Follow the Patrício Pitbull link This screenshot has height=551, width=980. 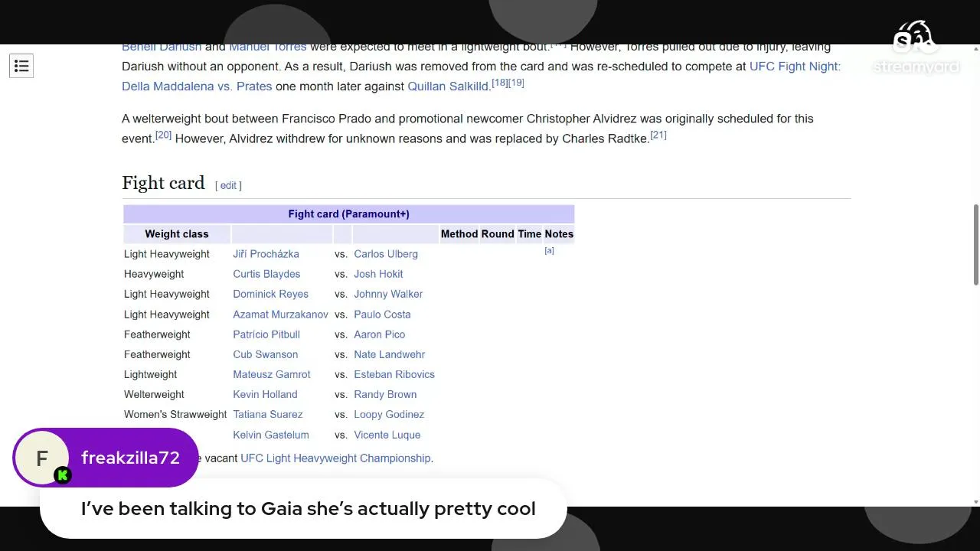coord(266,334)
